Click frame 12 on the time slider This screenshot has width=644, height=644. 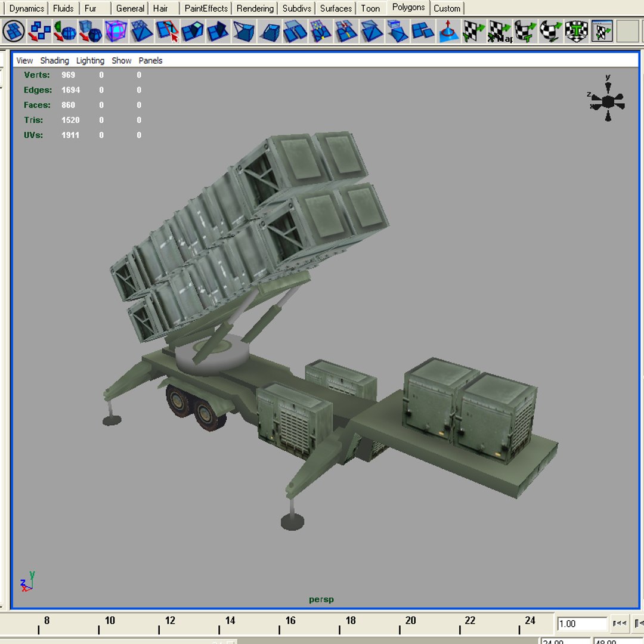click(170, 620)
